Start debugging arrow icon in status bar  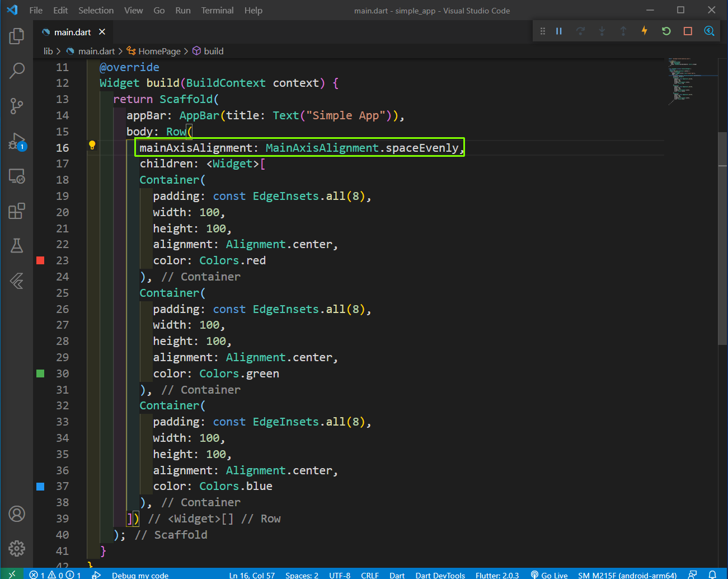[96, 575]
